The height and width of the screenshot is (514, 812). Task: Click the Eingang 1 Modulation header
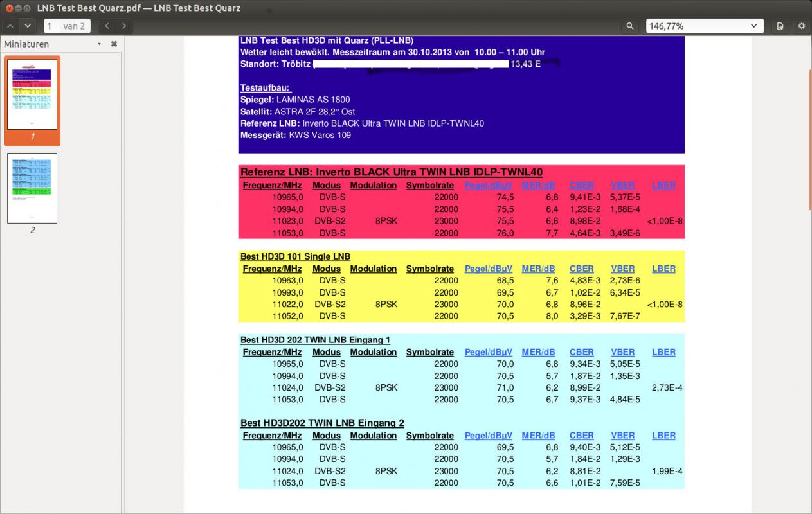pos(374,352)
